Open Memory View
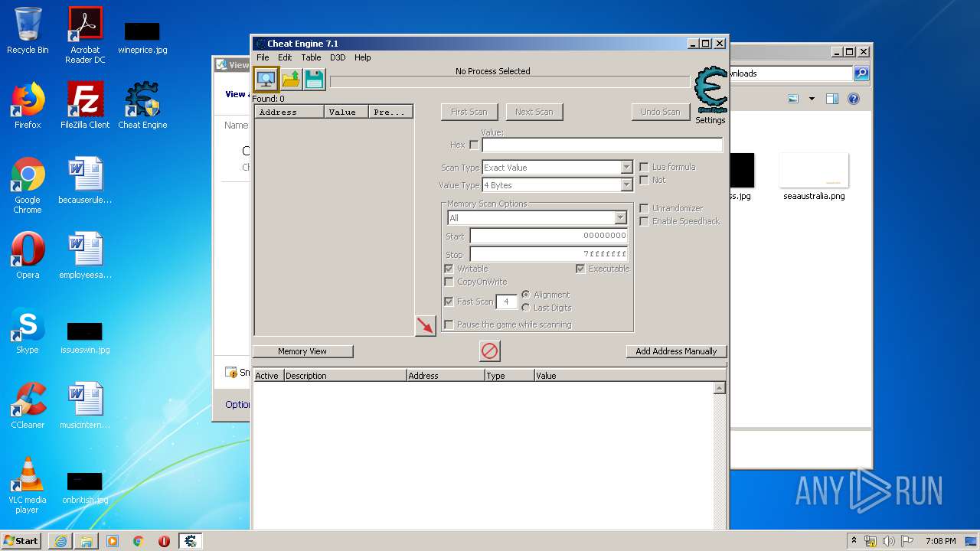The width and height of the screenshot is (980, 551). 302,351
